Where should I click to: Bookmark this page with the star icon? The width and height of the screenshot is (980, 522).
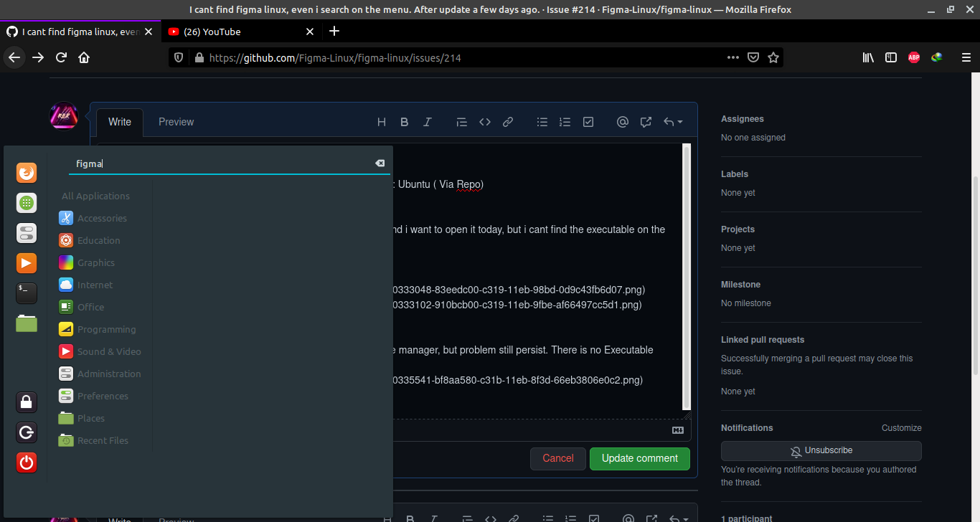pos(773,57)
